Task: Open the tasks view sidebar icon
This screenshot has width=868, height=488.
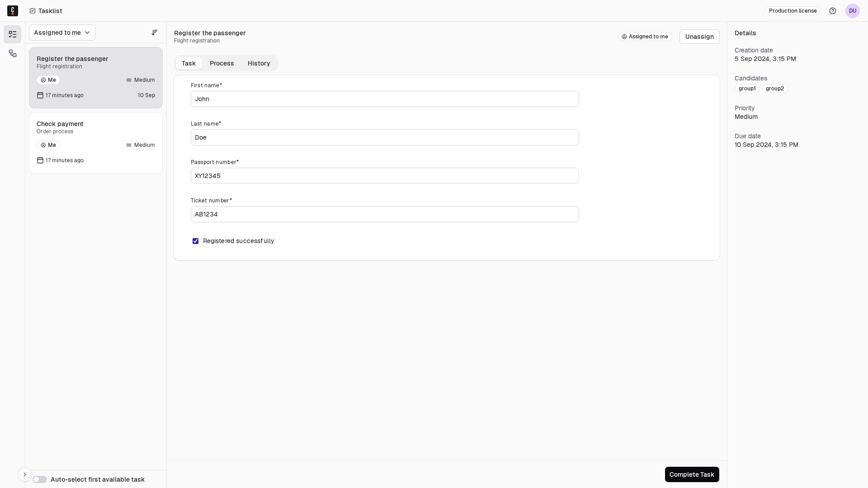Action: [13, 34]
